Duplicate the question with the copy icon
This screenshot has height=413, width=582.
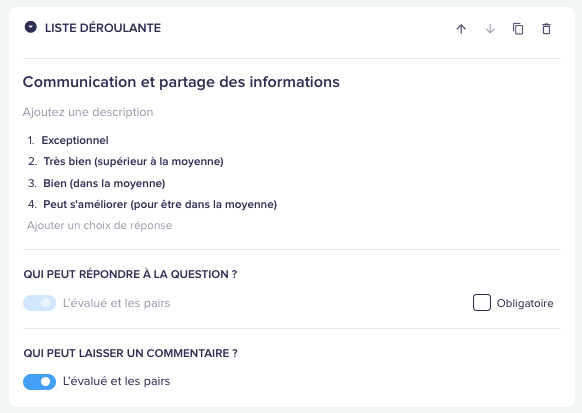click(518, 29)
